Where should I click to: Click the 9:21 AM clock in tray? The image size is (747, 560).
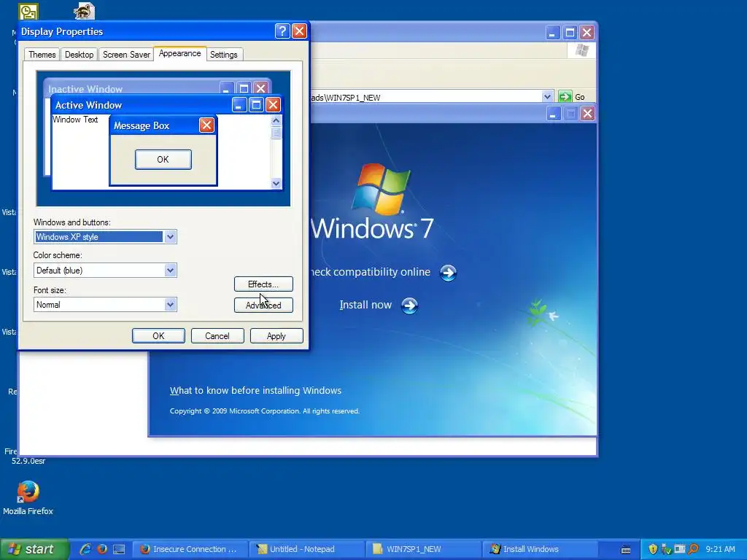click(720, 549)
